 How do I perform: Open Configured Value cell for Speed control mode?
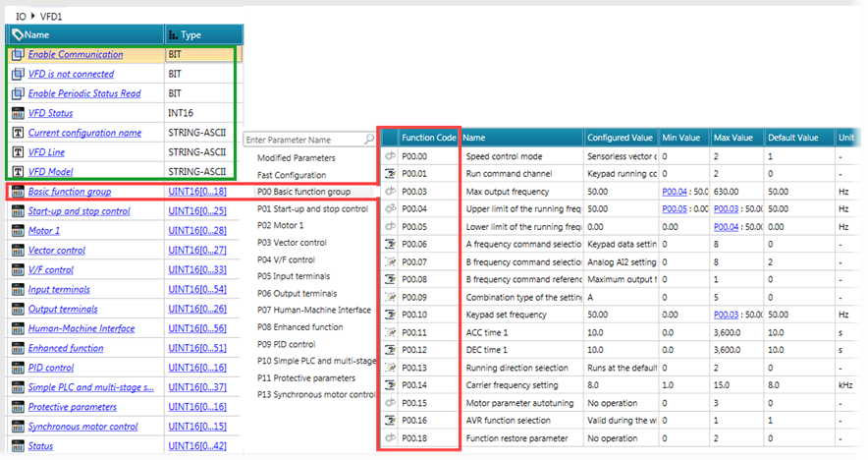[621, 156]
